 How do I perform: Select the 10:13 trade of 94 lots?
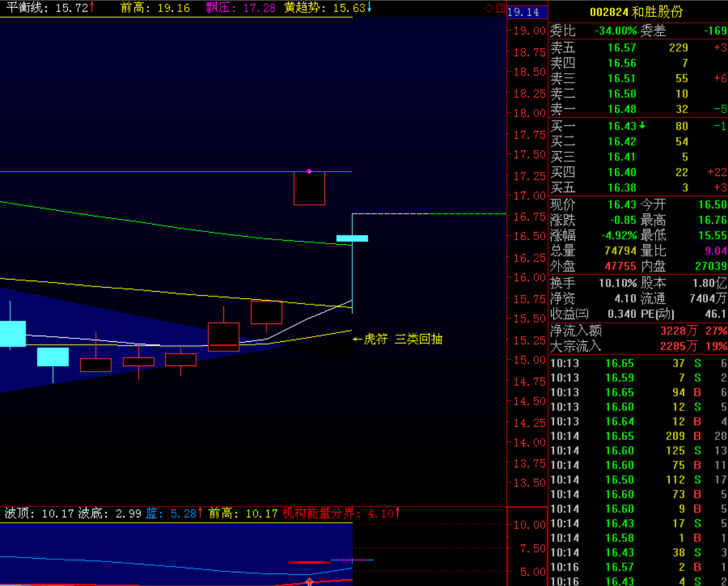click(x=638, y=392)
